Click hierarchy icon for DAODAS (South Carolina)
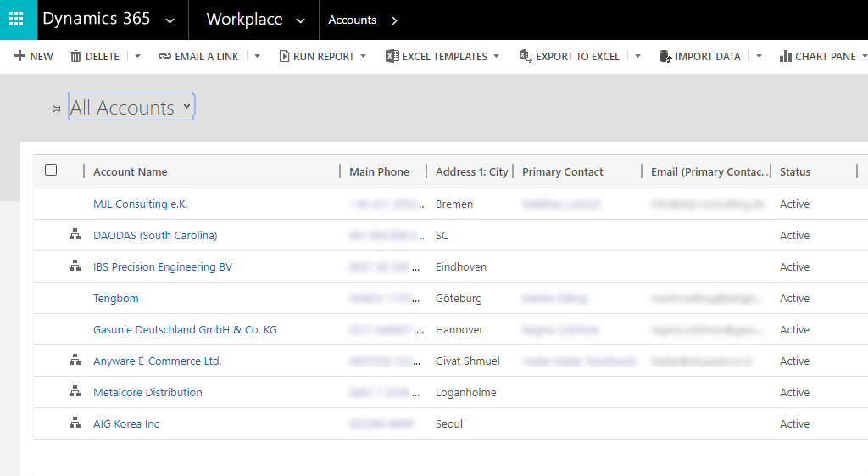The image size is (868, 476). pos(75,235)
